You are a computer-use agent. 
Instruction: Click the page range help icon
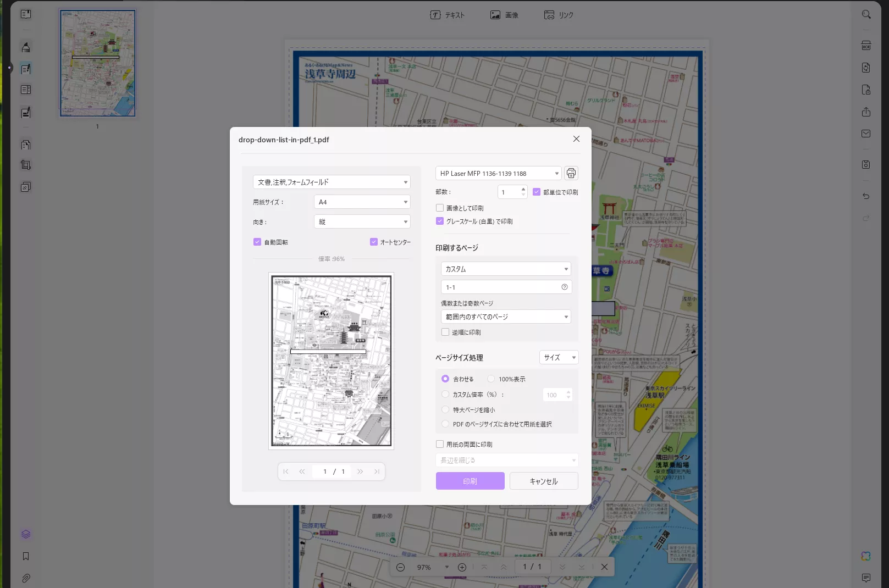point(564,287)
